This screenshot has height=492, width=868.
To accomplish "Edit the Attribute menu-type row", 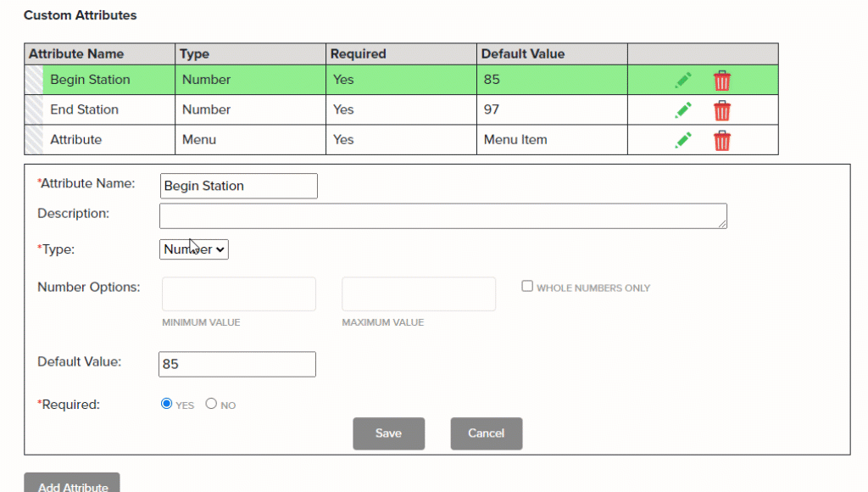I will tap(683, 139).
